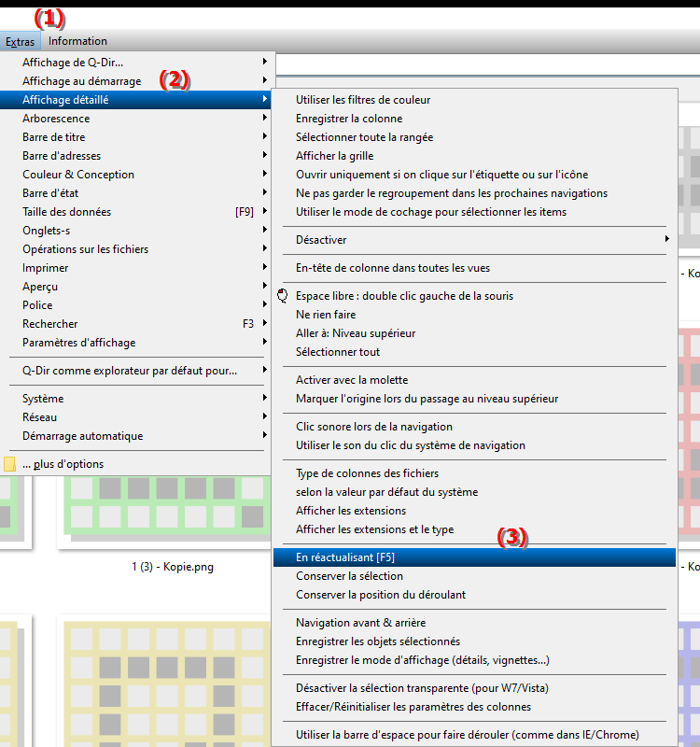Toggle Conserver la sélection option
Viewport: 700px width, 747px height.
[474, 576]
